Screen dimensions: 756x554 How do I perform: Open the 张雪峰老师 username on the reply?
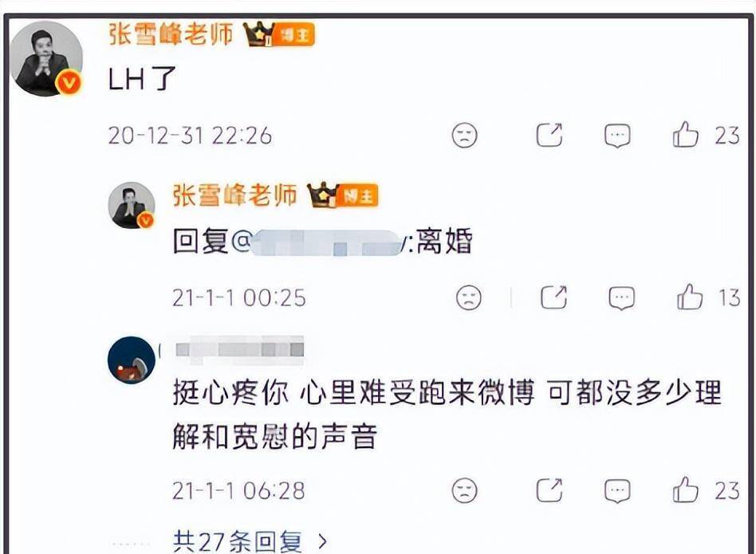234,195
